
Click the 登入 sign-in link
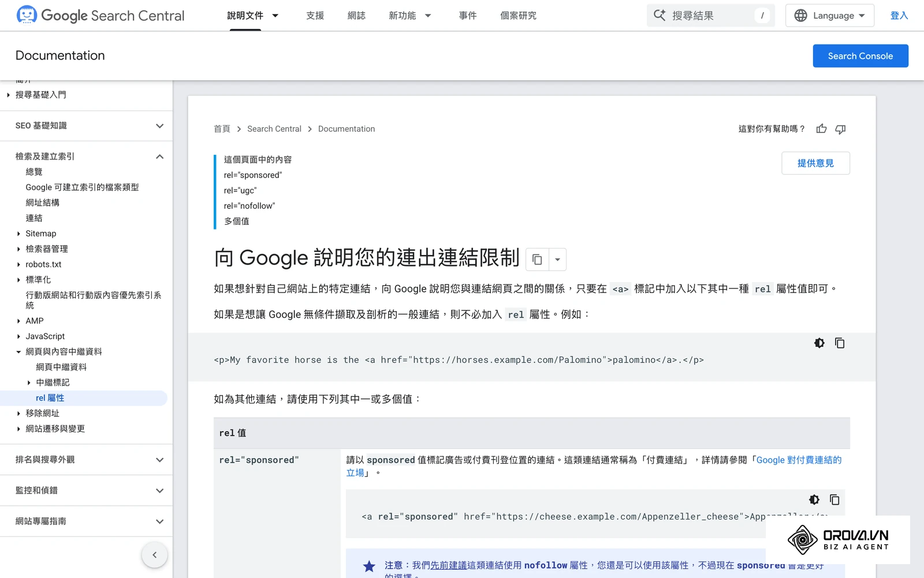[899, 16]
